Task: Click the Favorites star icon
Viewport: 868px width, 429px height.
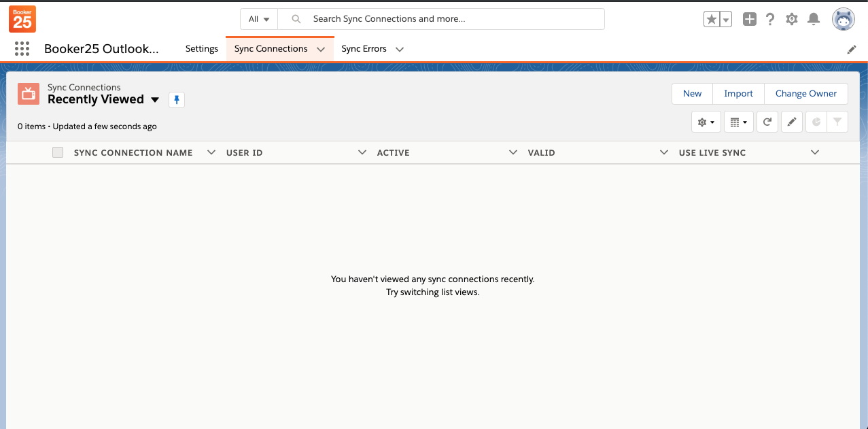Action: pyautogui.click(x=711, y=20)
